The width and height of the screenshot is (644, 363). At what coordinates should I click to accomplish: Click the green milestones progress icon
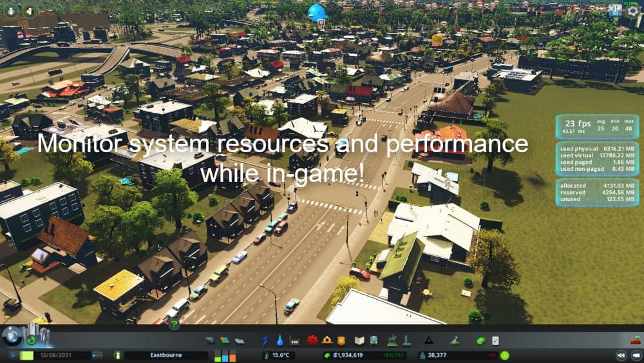[31, 340]
